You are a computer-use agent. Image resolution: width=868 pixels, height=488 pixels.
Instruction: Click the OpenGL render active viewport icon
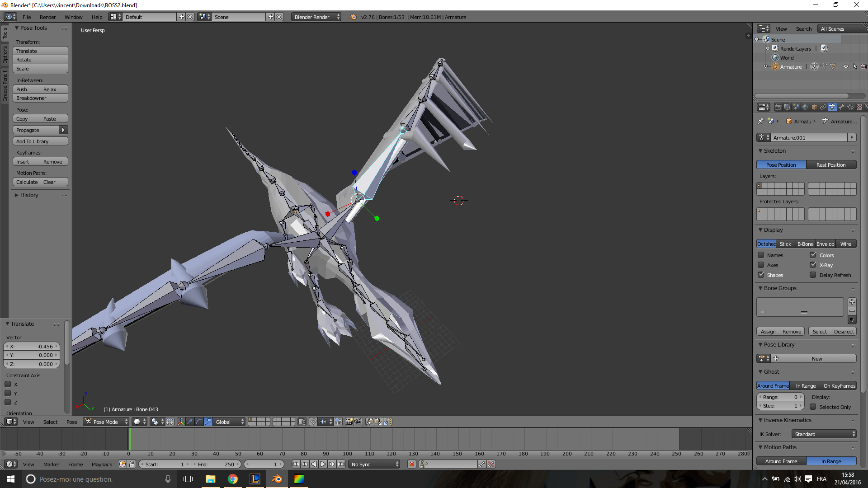349,422
